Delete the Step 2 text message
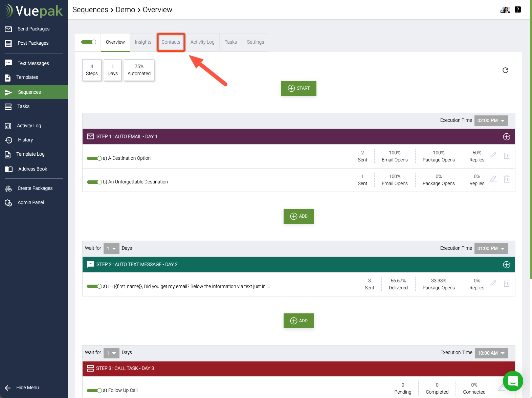Viewport: 532px width, 398px height. 506,284
